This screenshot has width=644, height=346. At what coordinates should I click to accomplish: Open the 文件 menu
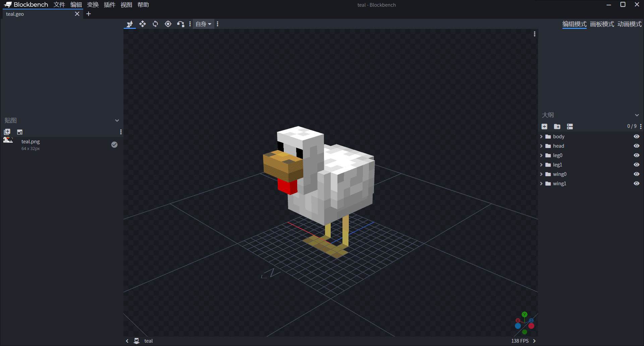59,5
